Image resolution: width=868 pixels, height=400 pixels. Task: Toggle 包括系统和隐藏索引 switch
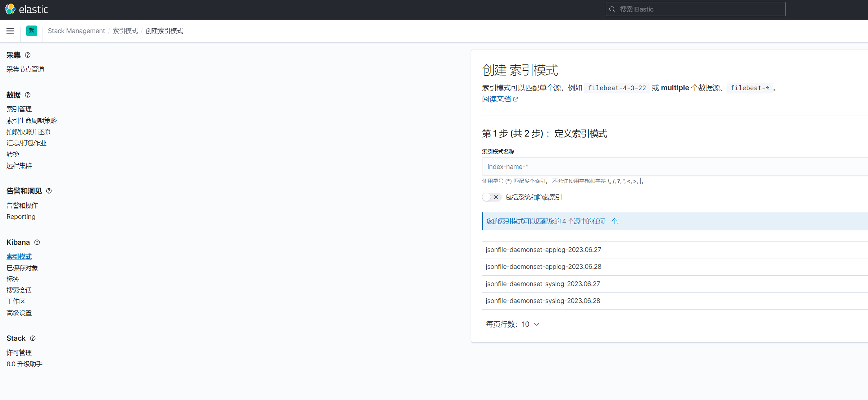click(491, 197)
